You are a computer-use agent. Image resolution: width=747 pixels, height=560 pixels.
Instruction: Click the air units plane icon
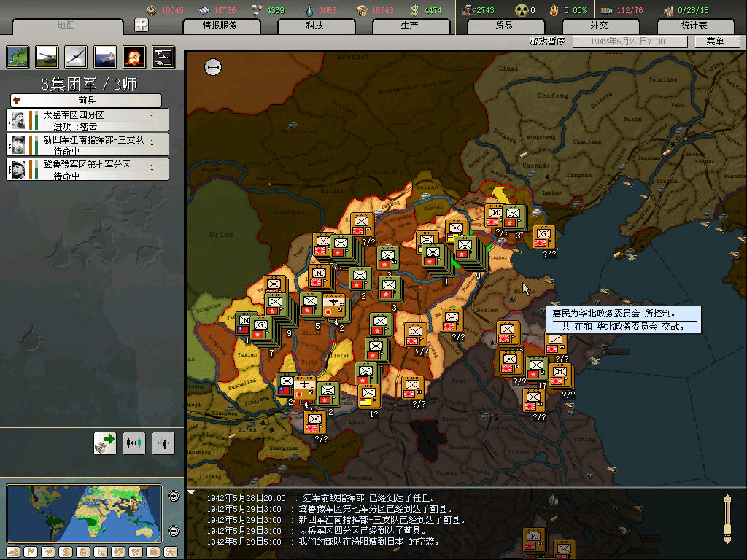tap(76, 56)
